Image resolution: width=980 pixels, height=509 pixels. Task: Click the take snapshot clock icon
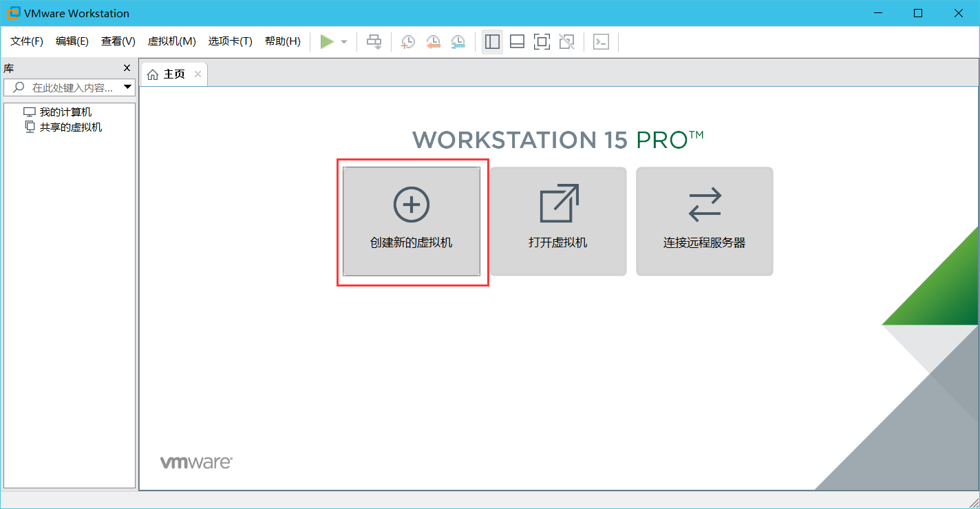click(408, 42)
